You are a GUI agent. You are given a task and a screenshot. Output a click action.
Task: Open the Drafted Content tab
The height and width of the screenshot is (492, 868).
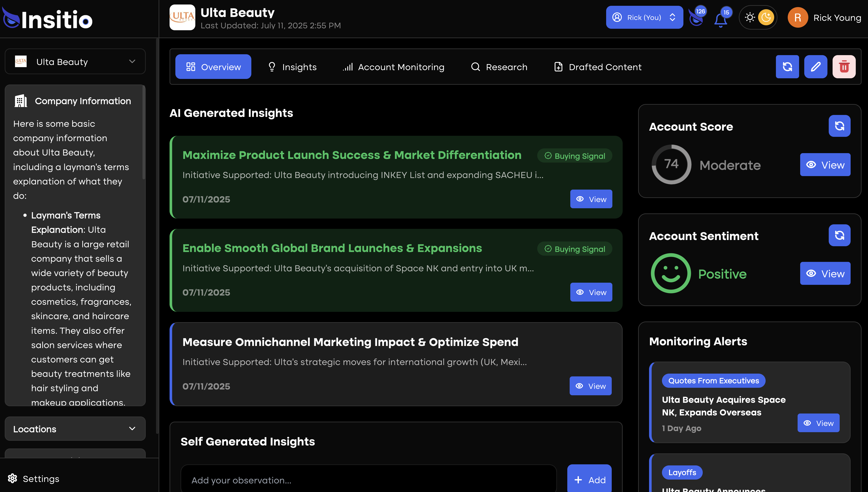[x=598, y=67]
